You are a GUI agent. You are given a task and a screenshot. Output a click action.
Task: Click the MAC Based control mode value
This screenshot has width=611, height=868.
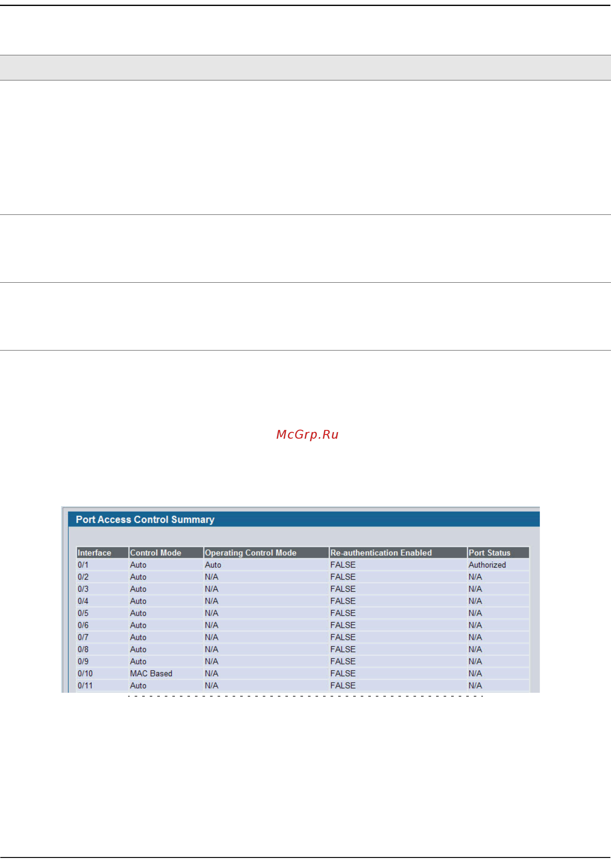coord(151,673)
